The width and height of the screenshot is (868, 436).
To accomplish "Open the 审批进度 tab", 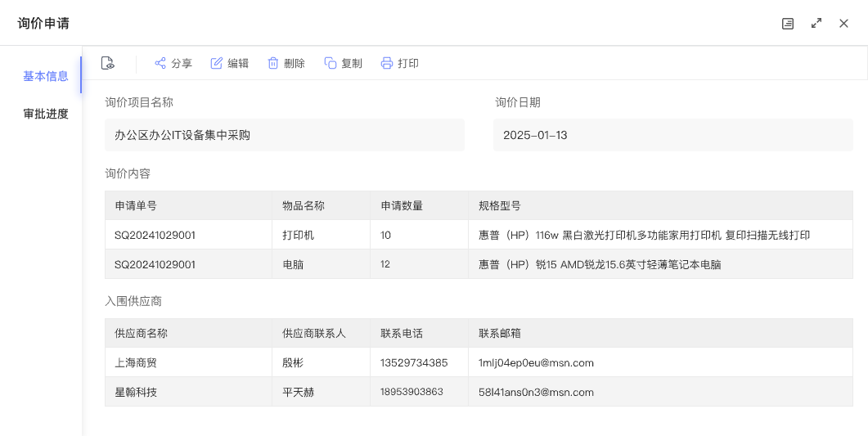I will tap(46, 114).
